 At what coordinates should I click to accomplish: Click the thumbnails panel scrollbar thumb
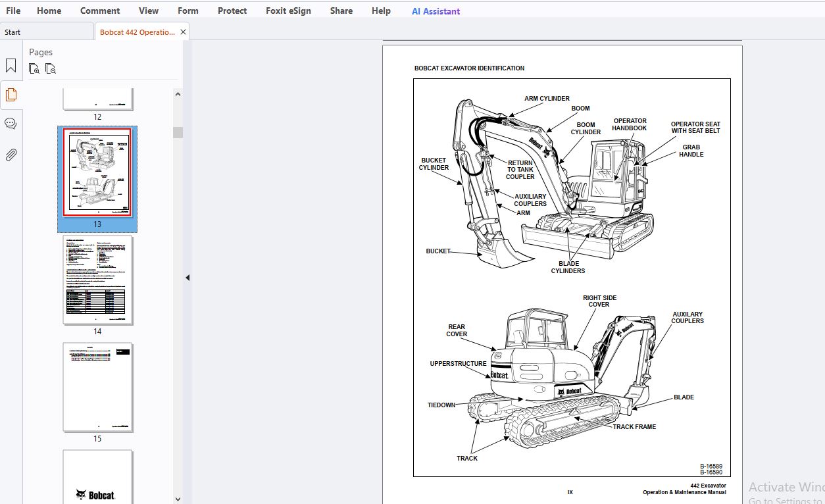(x=178, y=133)
